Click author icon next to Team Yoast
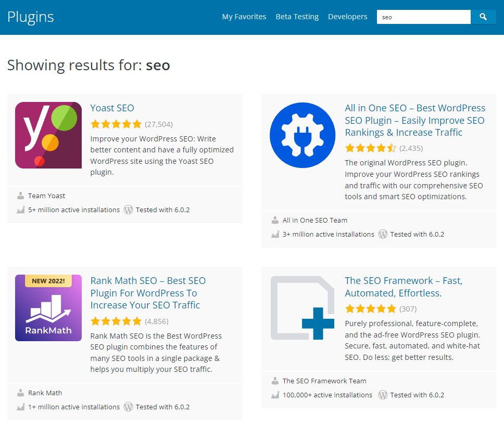Screen dimensions: 504x427 [x=21, y=196]
